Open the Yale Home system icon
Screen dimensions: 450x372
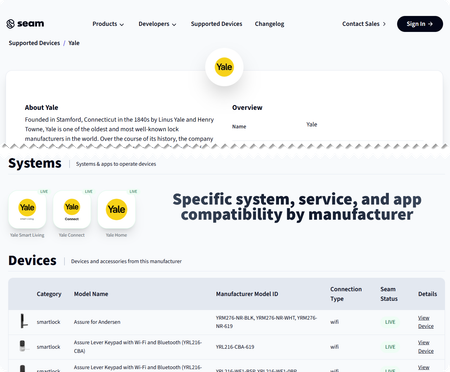(x=116, y=209)
